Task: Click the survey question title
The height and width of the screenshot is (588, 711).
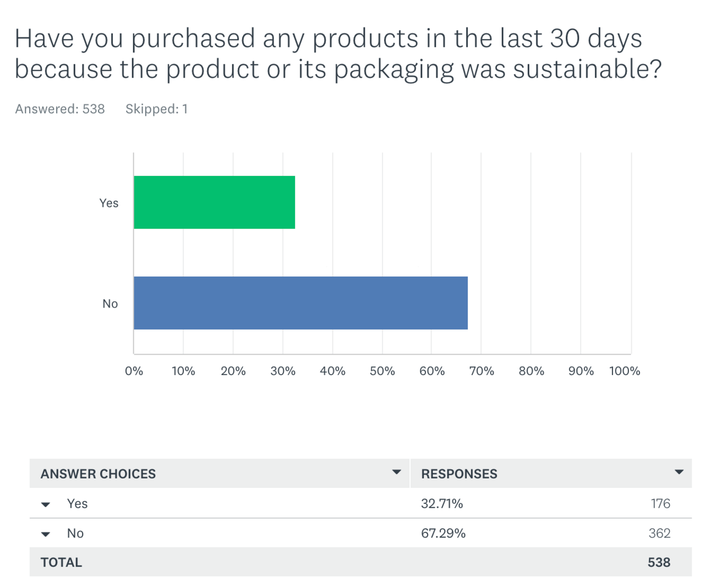Action: 338,54
